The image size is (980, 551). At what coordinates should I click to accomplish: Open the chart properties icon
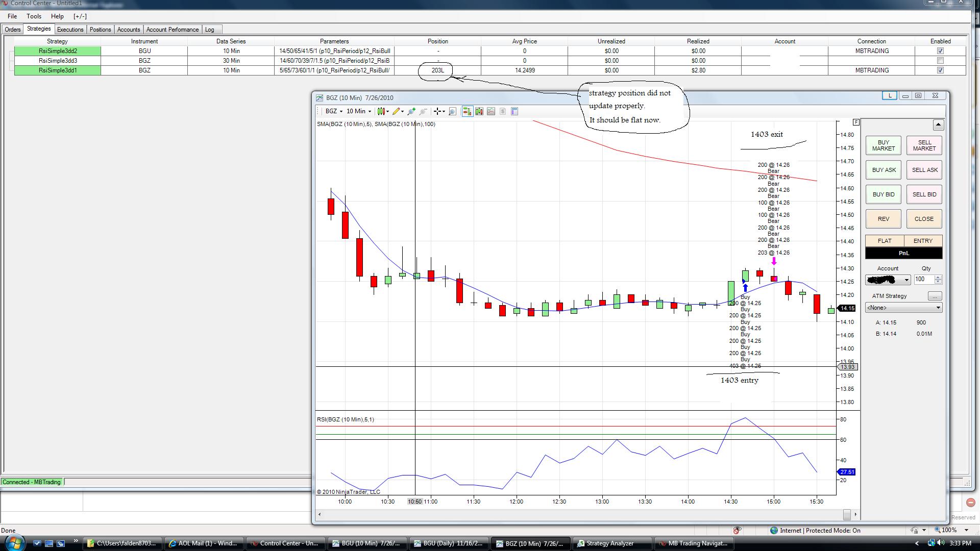(x=514, y=111)
